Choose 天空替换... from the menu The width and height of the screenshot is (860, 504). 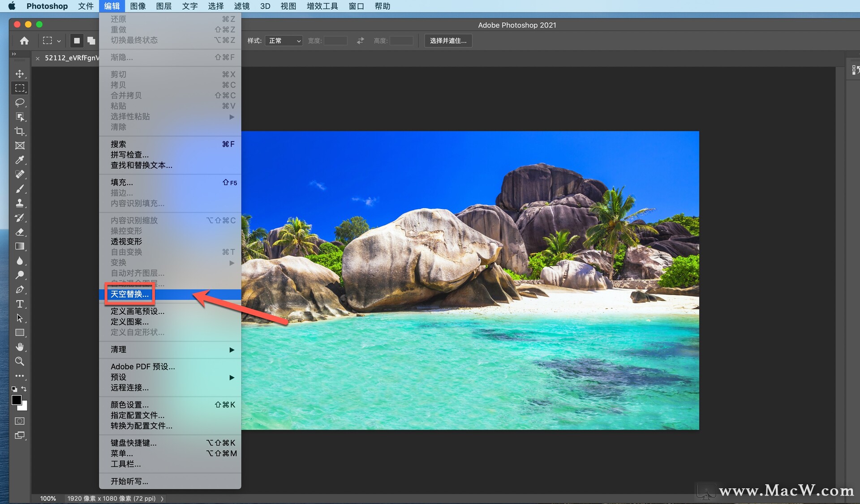pos(130,294)
